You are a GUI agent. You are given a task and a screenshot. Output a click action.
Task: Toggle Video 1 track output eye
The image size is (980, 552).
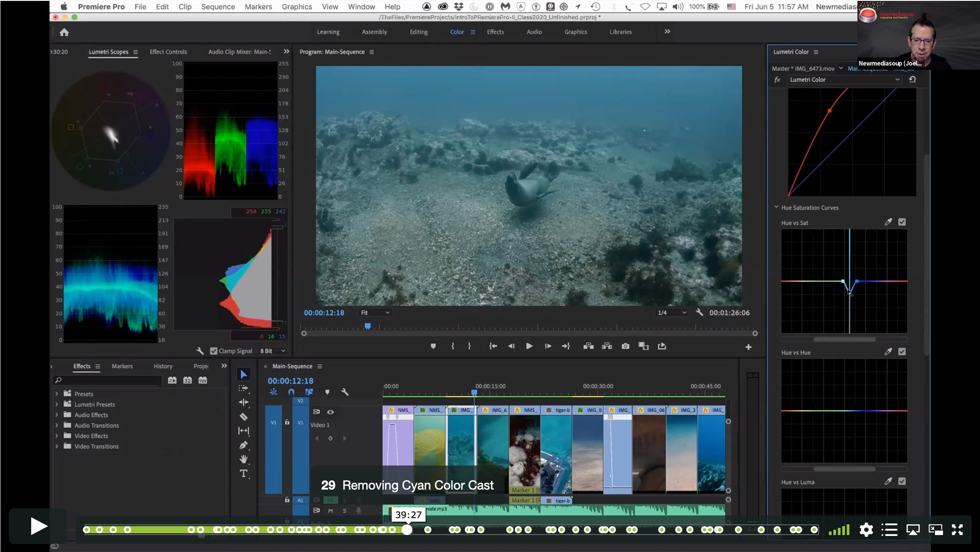330,412
